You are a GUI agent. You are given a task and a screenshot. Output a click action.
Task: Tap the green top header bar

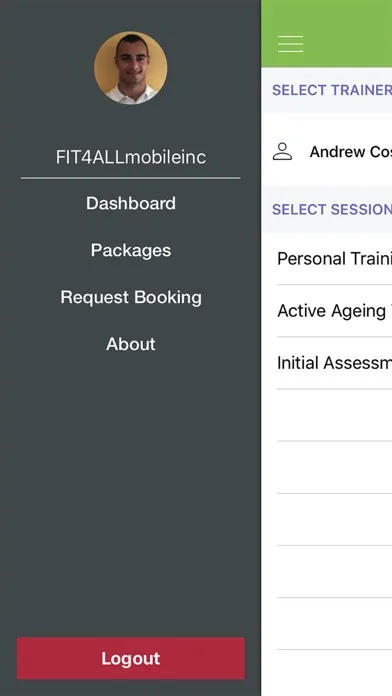coord(327,34)
